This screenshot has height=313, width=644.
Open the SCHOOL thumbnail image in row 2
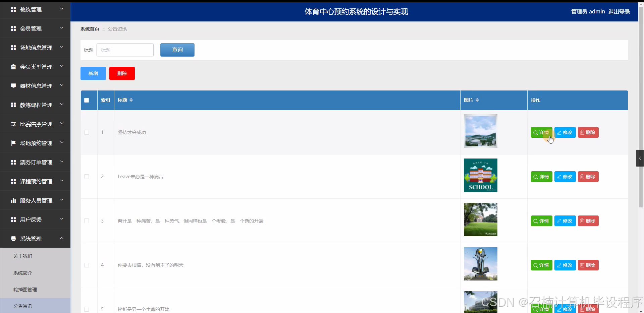(x=480, y=175)
